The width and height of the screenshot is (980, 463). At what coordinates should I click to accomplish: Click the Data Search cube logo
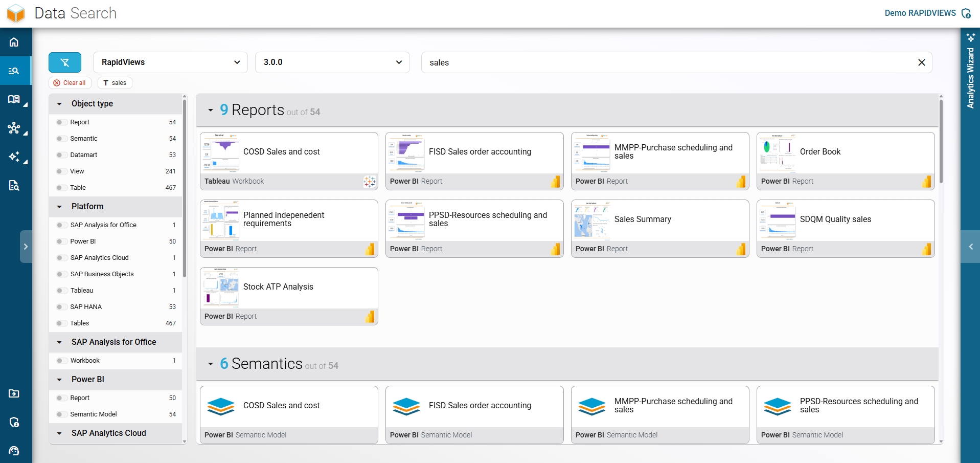pyautogui.click(x=16, y=13)
